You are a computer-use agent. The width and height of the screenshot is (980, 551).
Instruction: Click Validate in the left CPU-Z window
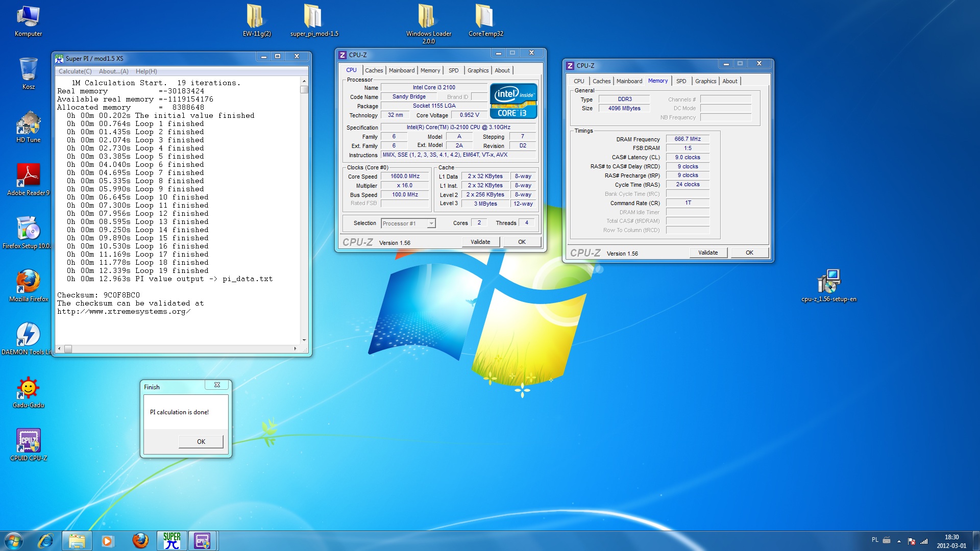point(480,242)
